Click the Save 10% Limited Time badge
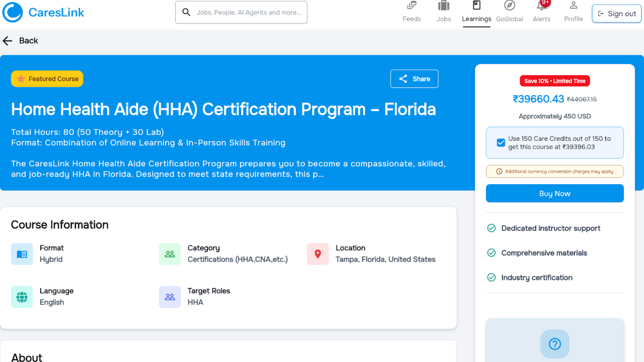 [x=555, y=81]
